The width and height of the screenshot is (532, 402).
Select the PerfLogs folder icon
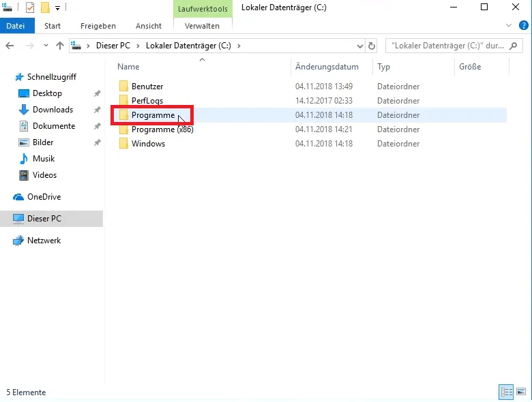pyautogui.click(x=123, y=100)
